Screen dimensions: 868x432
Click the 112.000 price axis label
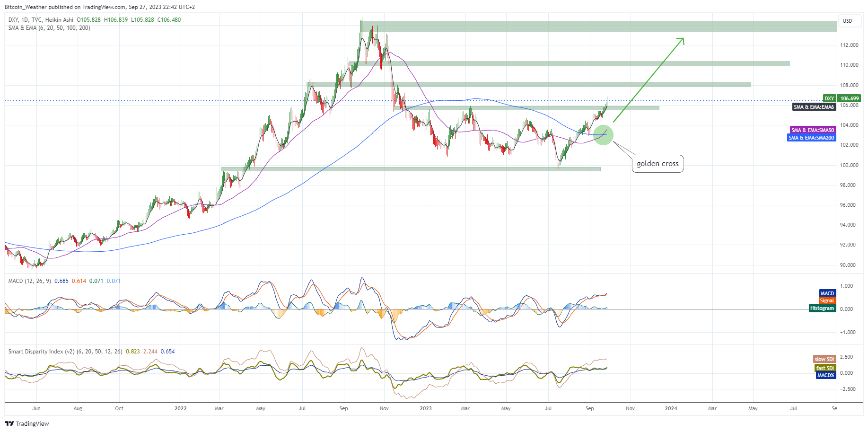pyautogui.click(x=849, y=45)
